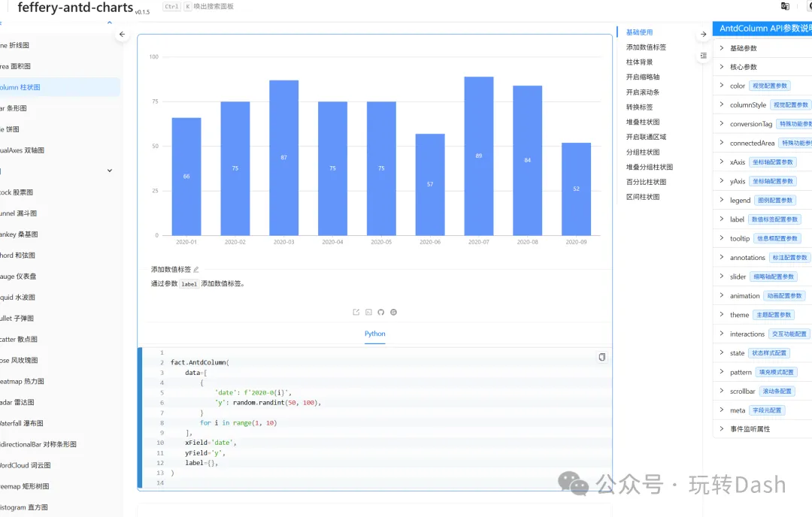This screenshot has width=812, height=517.
Task: Collapse the sidebar group with chevron
Action: 110,171
